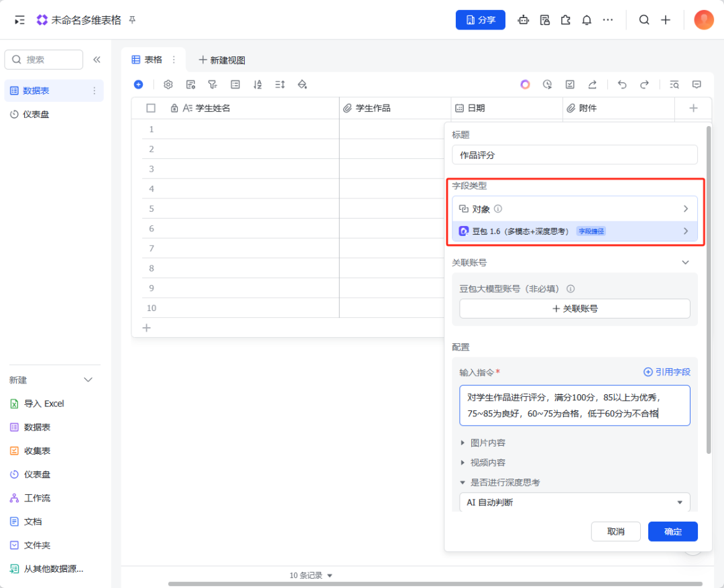Open the notifications bell
Viewport: 724px width, 588px height.
pos(587,20)
